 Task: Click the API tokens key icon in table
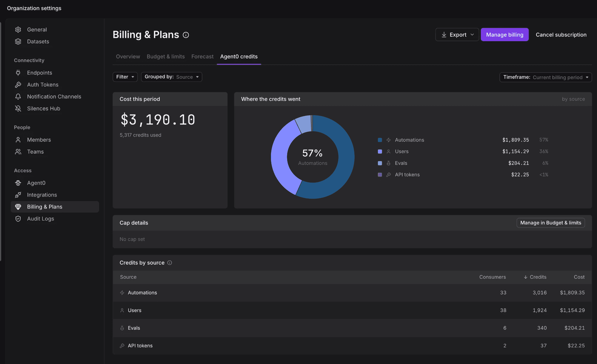[x=122, y=346]
